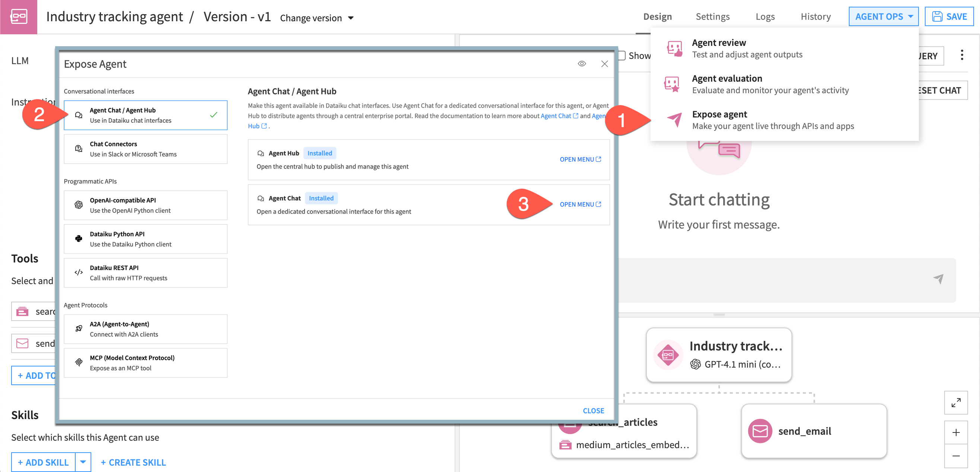Toggle the Show checkbox in chat panel
The image size is (980, 472).
(x=622, y=56)
